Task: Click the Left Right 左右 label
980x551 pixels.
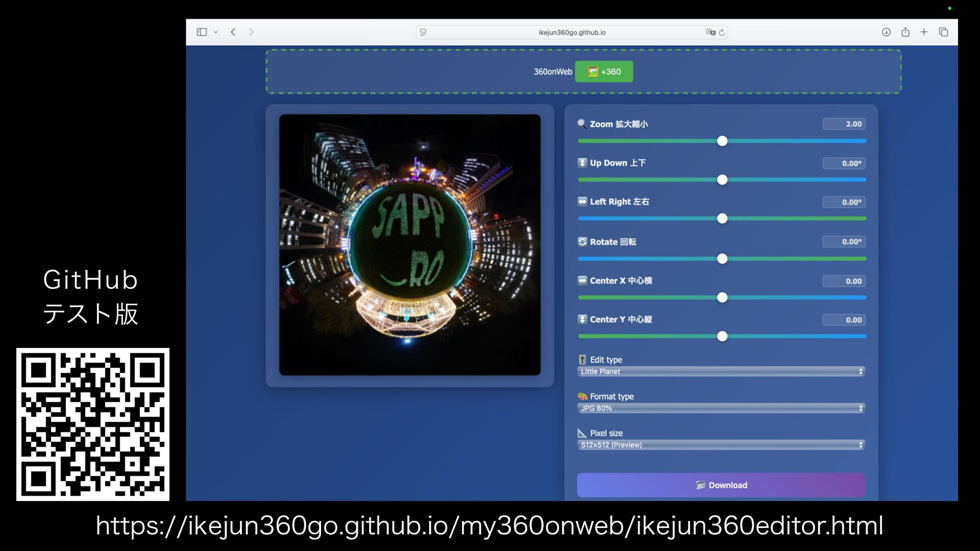Action: tap(619, 202)
